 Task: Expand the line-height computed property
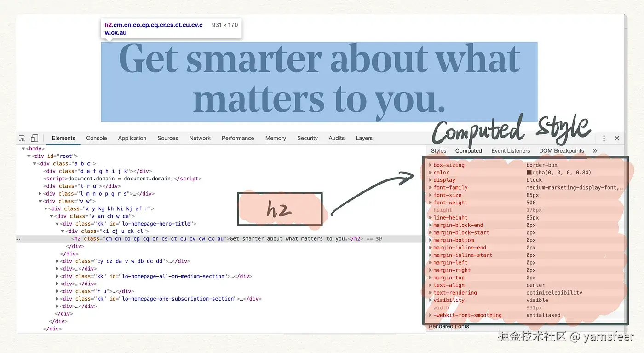coord(431,218)
